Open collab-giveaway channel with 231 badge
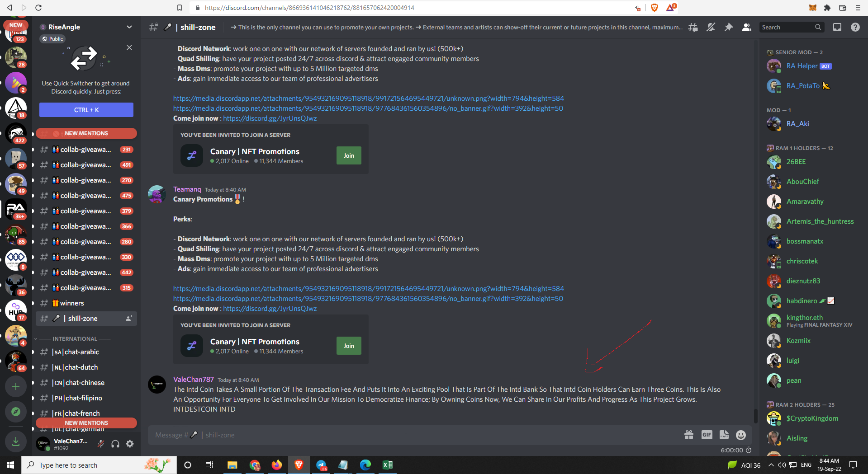 [x=86, y=150]
